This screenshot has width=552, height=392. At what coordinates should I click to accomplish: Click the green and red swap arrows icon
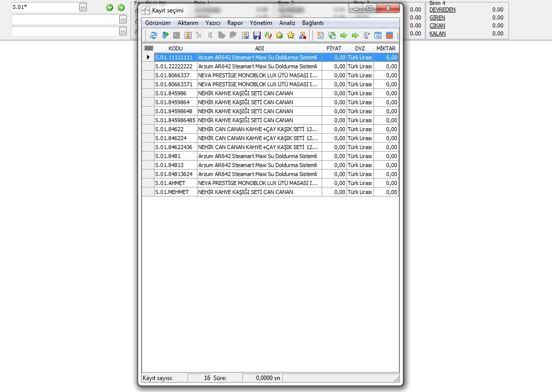pos(268,35)
